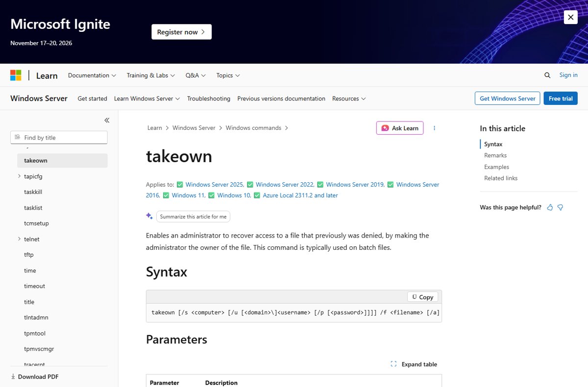Focus the Find by title input
This screenshot has height=387, width=588.
[59, 138]
